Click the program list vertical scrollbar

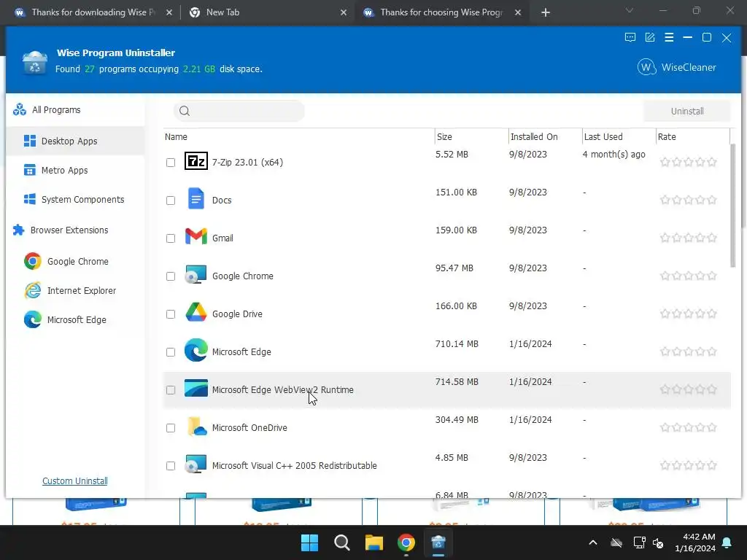click(732, 205)
